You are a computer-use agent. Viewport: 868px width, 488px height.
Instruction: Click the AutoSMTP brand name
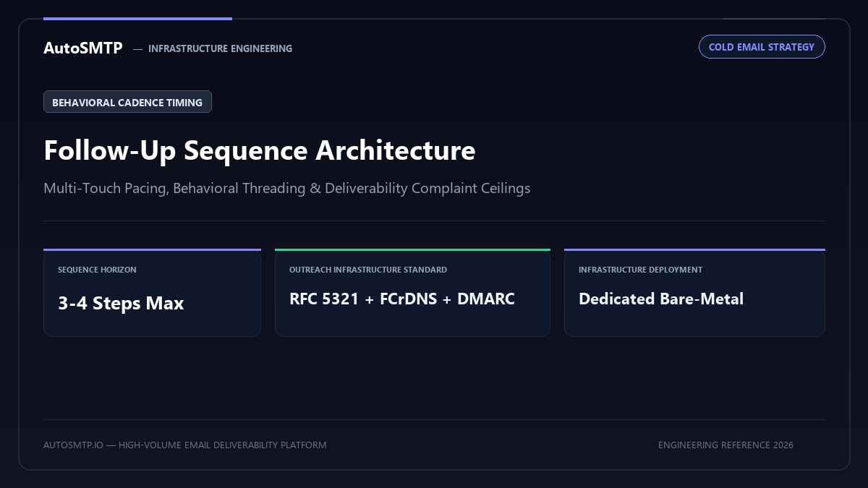(83, 48)
